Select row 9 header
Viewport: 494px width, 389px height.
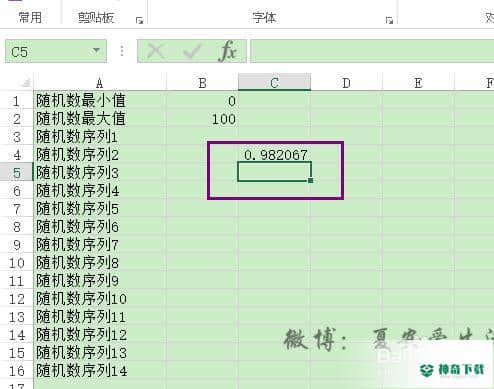16,245
